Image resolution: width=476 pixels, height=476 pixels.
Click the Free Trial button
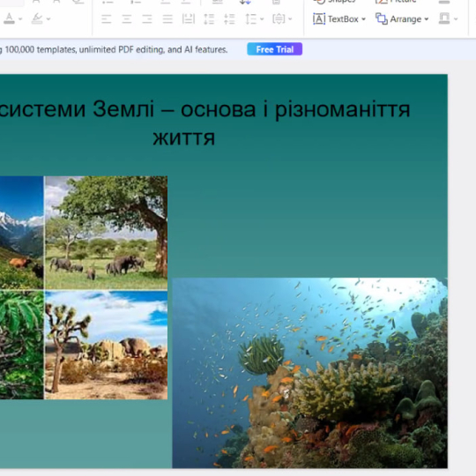[274, 49]
